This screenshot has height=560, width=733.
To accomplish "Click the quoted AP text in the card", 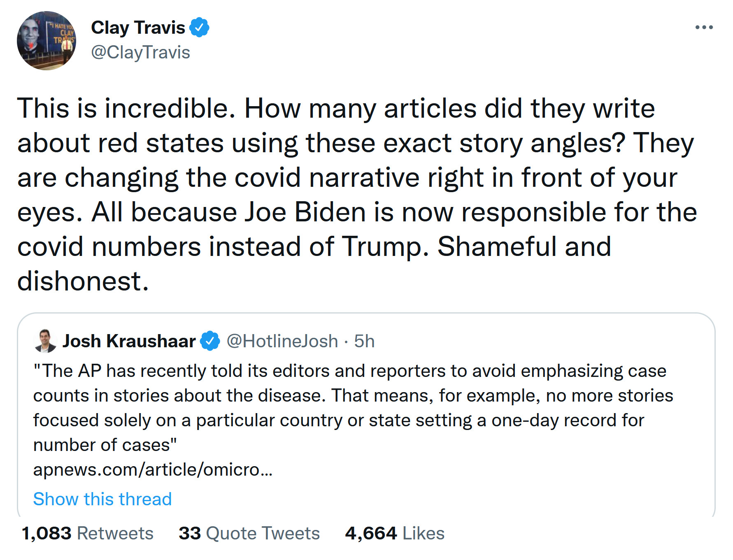I will click(350, 395).
